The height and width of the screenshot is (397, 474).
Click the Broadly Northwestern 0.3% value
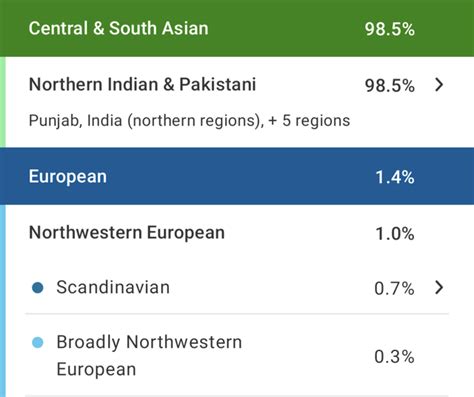coord(394,357)
